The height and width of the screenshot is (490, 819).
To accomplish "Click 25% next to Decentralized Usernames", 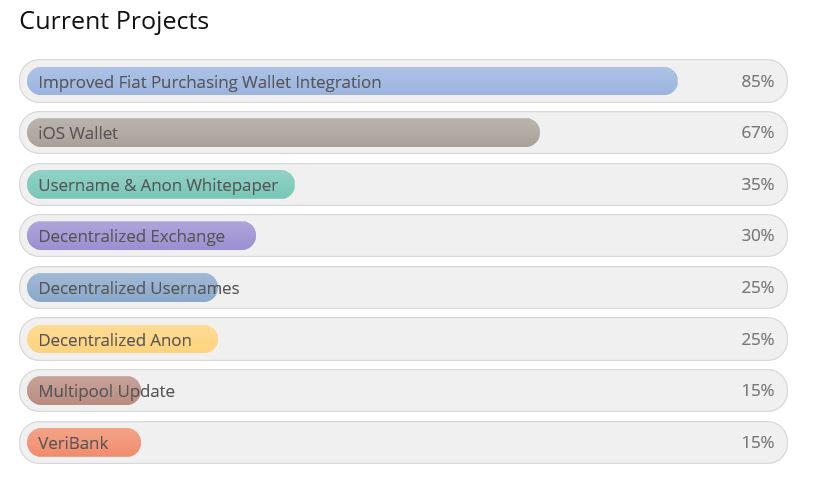I will click(757, 287).
